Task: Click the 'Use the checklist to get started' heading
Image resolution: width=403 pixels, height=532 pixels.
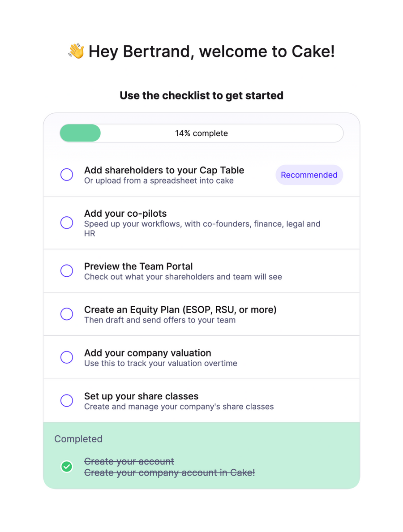Action: pyautogui.click(x=201, y=95)
